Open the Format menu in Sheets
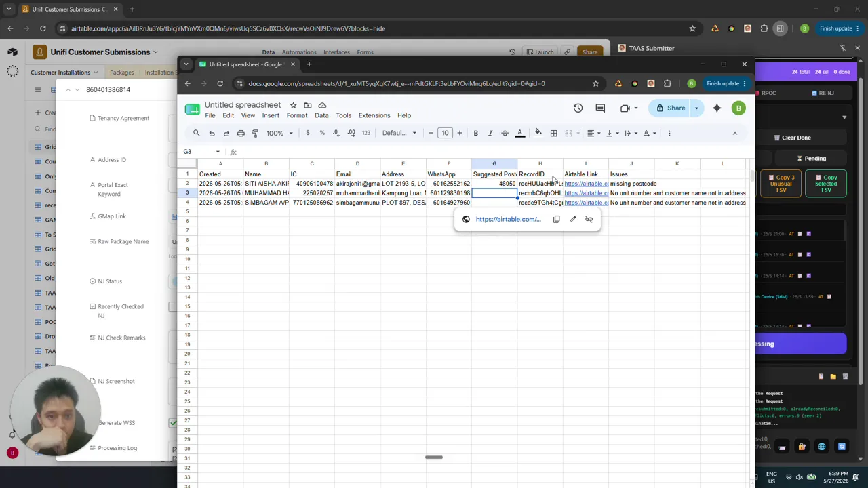868x488 pixels. [297, 115]
